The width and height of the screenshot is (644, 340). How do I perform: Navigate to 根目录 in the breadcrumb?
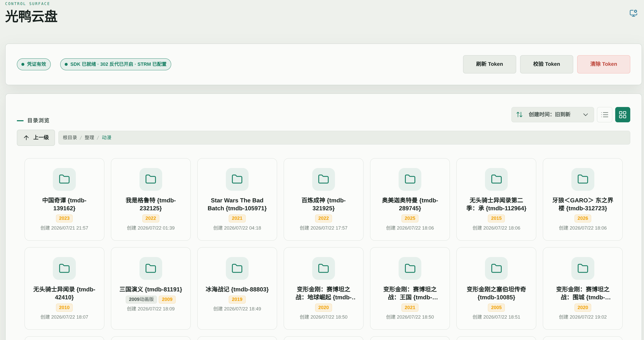click(x=70, y=138)
